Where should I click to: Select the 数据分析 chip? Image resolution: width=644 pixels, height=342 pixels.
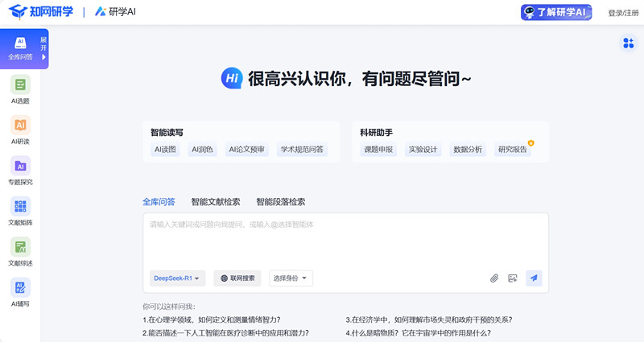[468, 150]
